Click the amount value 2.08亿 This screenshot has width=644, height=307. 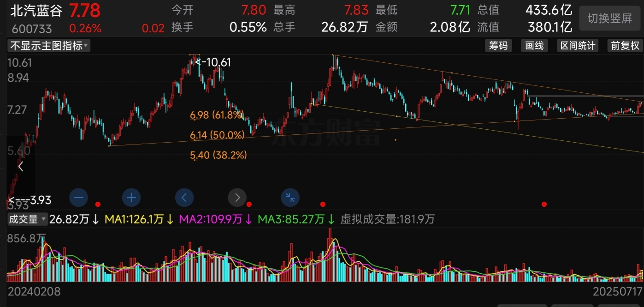tap(450, 27)
